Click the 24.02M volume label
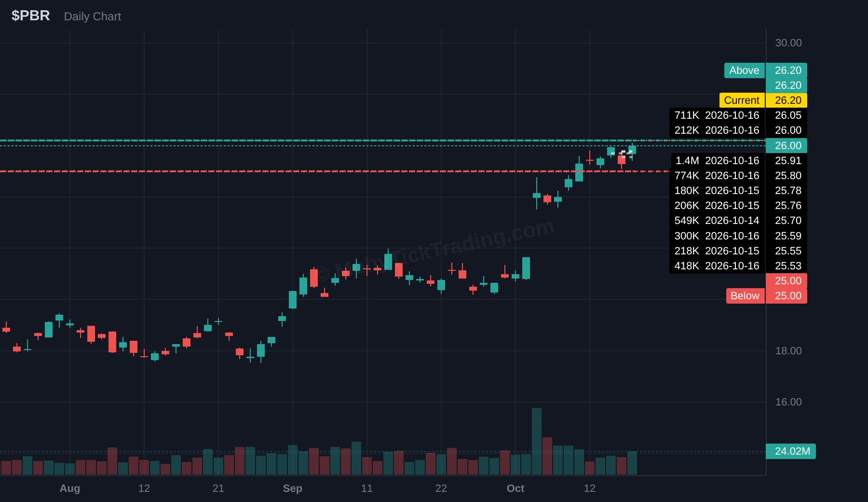This screenshot has width=868, height=502. point(791,451)
